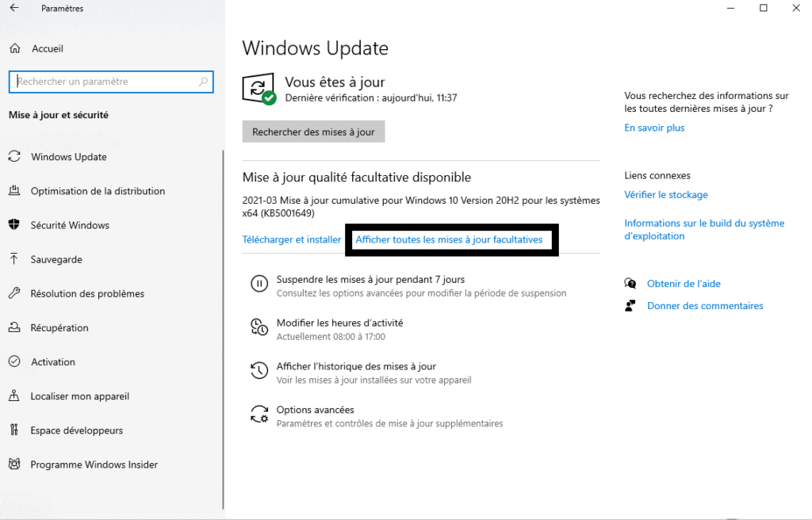Click the Récupération icon
812x520 pixels.
14,327
